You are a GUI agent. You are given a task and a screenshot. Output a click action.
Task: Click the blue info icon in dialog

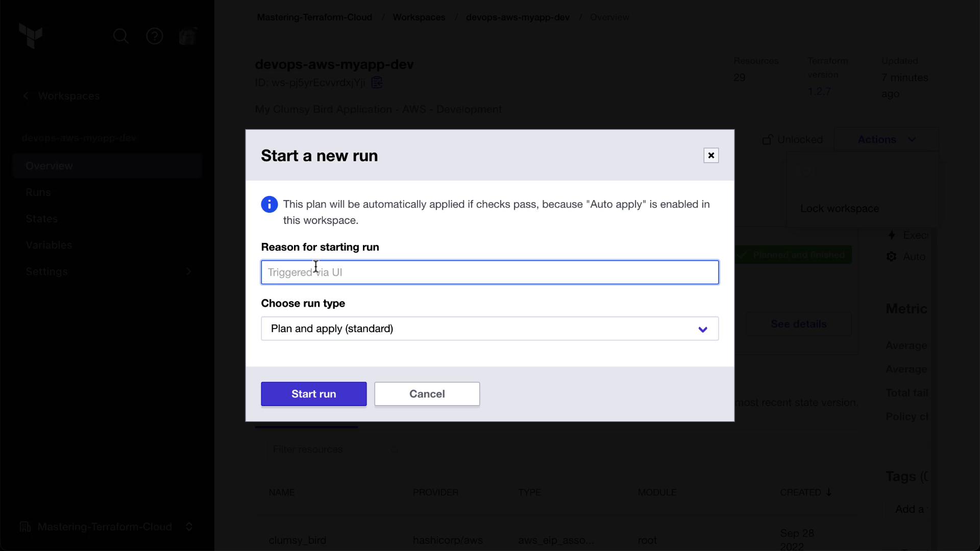pyautogui.click(x=269, y=205)
